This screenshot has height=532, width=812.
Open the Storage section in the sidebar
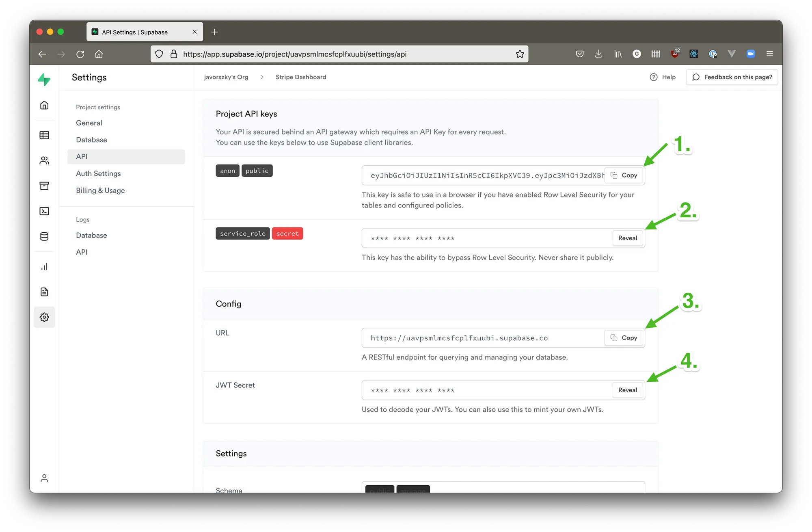(x=44, y=186)
